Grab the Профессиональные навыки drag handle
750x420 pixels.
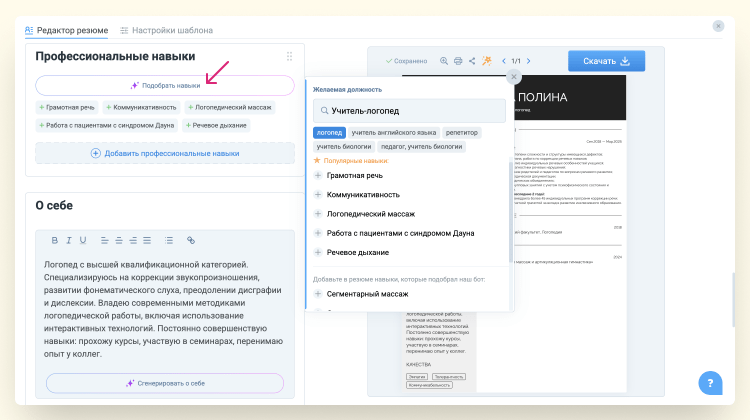click(x=289, y=56)
